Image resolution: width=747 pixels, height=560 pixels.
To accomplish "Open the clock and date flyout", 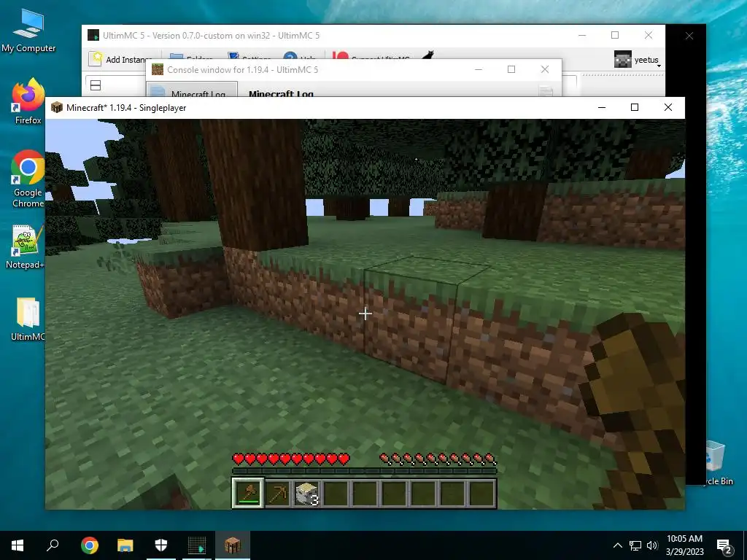I will click(684, 545).
